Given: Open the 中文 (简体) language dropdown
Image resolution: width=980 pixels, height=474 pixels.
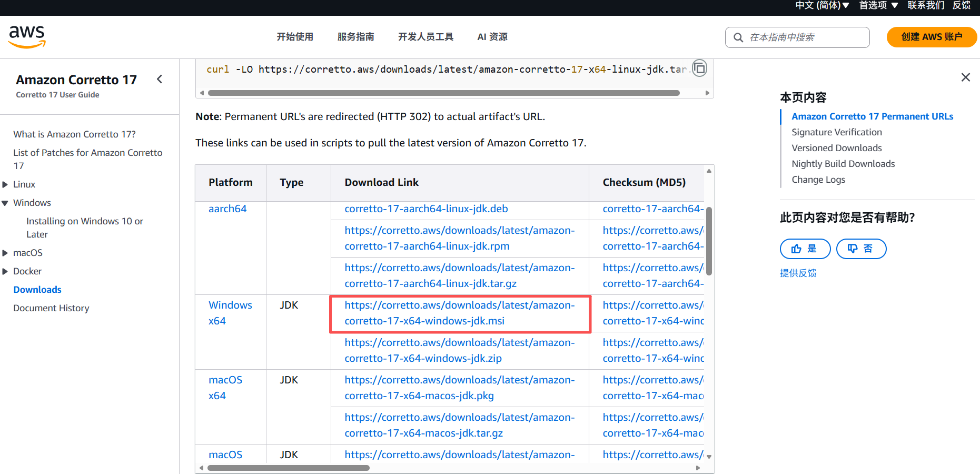Looking at the screenshot, I should pyautogui.click(x=822, y=5).
